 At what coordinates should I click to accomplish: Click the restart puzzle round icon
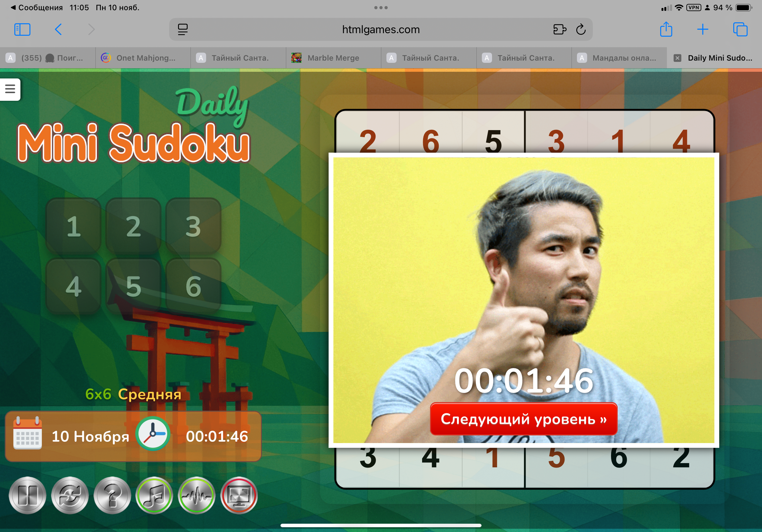[x=70, y=495]
